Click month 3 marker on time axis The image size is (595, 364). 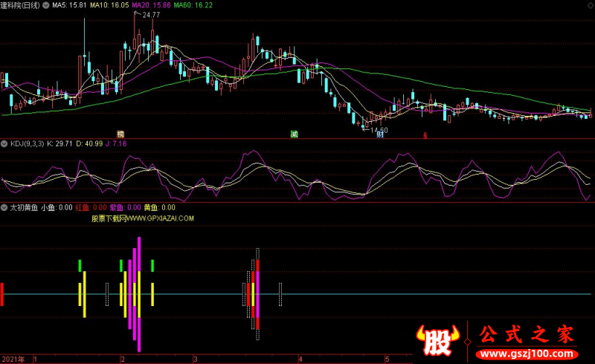[196, 359]
